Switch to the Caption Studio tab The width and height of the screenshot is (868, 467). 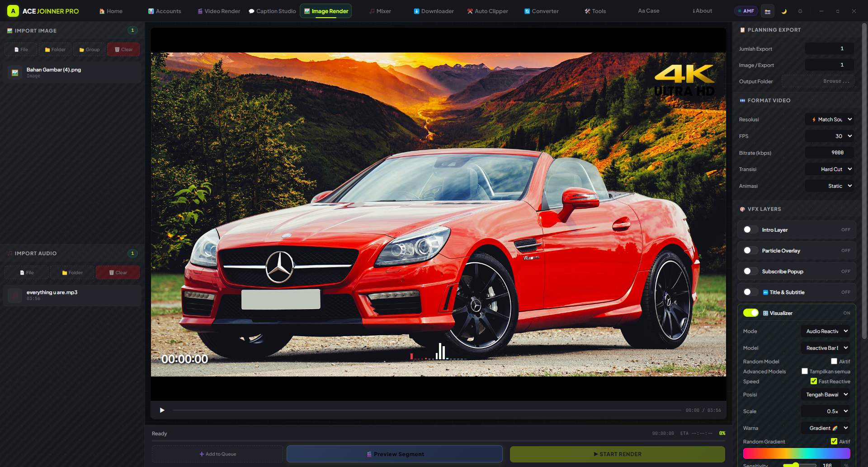tap(272, 11)
